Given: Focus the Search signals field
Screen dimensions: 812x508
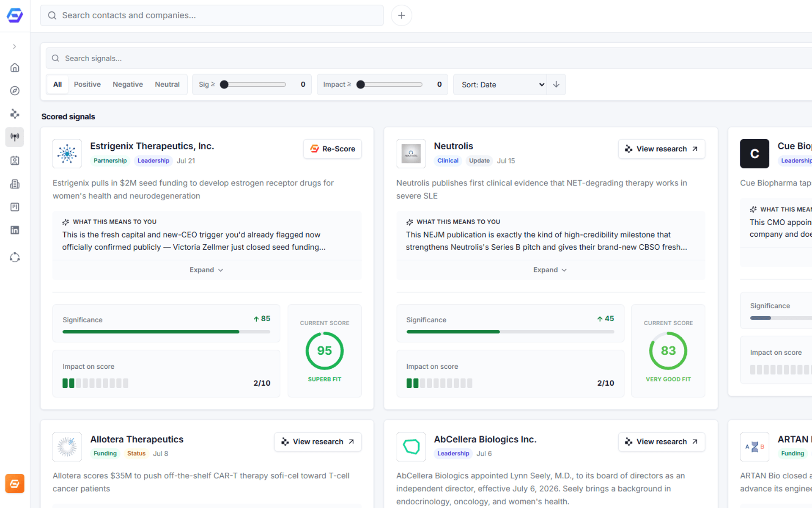Looking at the screenshot, I should (428, 58).
